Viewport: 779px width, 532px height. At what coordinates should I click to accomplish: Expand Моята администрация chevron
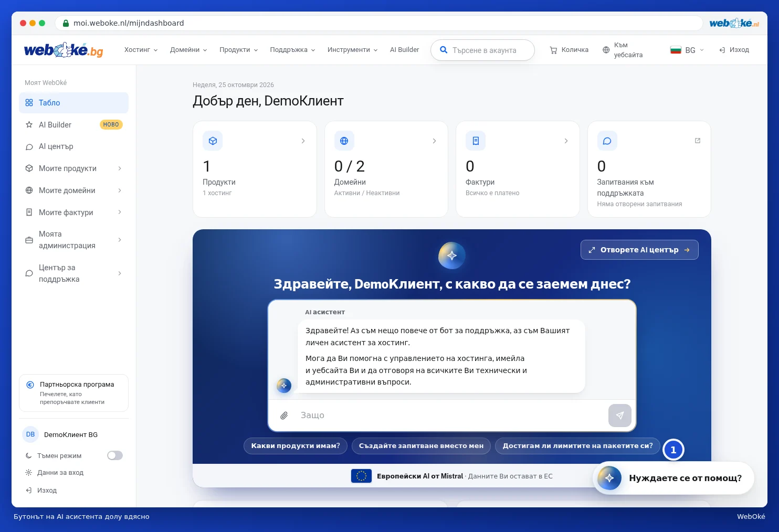point(120,240)
